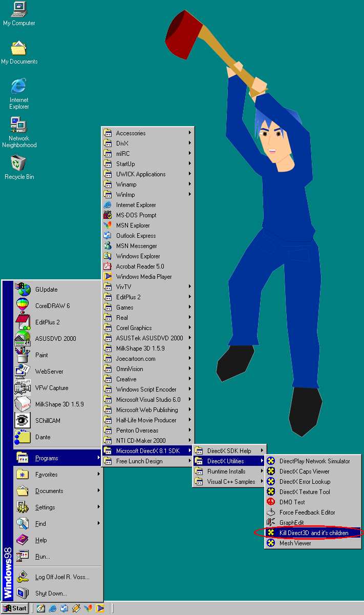Viewport: 364px width, 615px height.
Task: Launch MSN Messenger from Programs menu
Action: click(148, 246)
